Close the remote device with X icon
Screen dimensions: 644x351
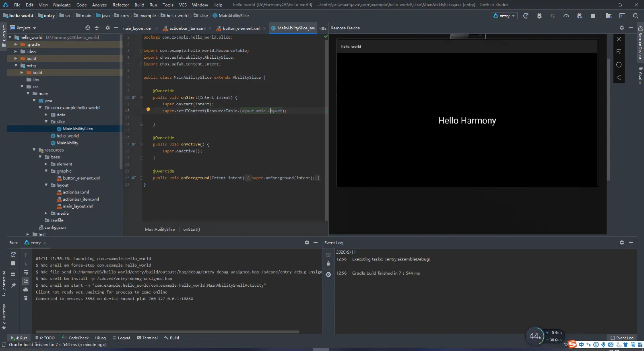coord(619,39)
